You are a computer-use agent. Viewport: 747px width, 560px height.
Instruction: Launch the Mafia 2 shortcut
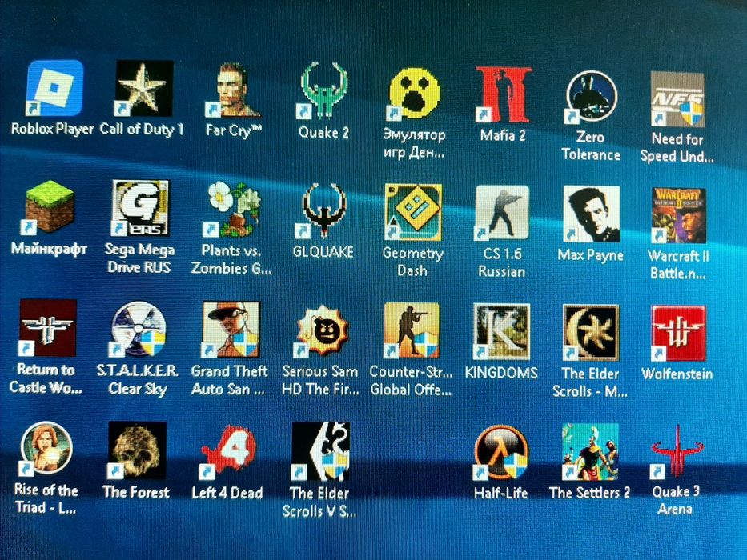click(503, 94)
